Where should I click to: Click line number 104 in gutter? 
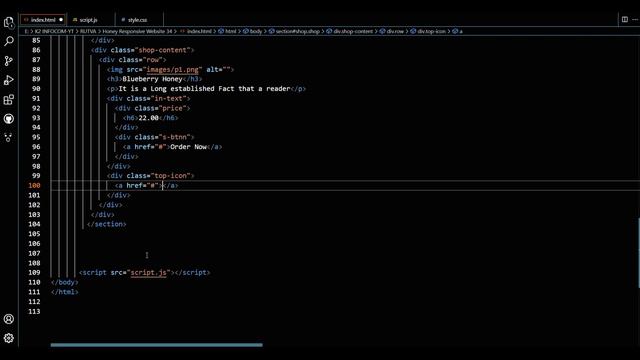(x=34, y=224)
